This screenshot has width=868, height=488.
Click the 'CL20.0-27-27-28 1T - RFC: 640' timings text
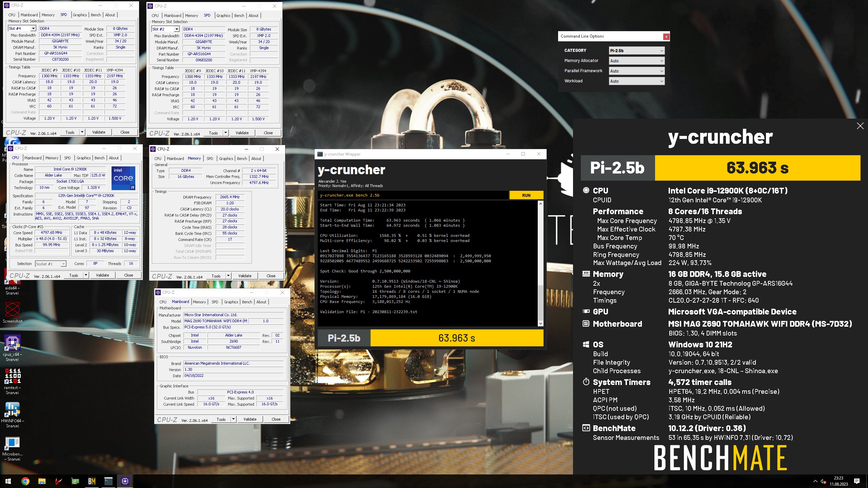point(713,301)
